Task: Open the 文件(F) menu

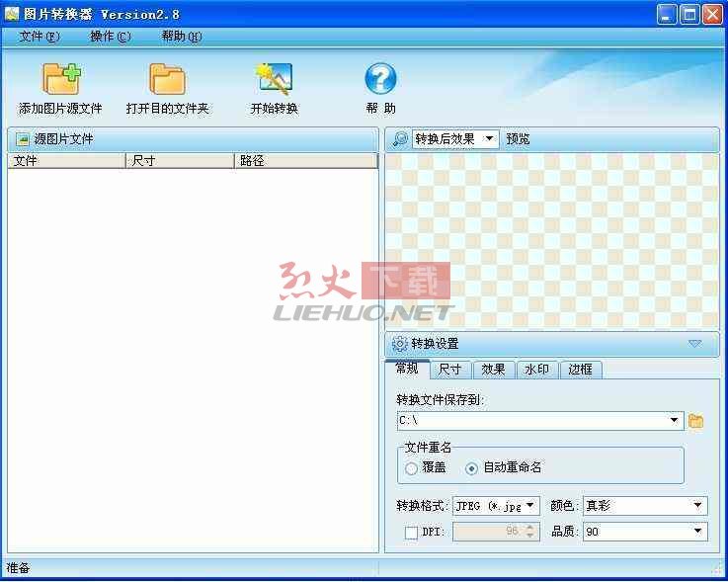Action: click(40, 37)
